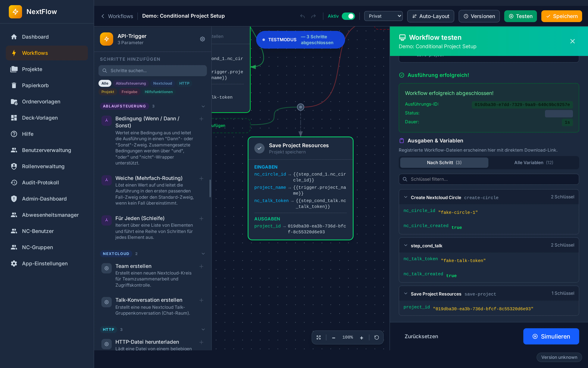Click the undo arrow in toolbar
Viewport: 588px width, 368px height.
[x=302, y=16]
